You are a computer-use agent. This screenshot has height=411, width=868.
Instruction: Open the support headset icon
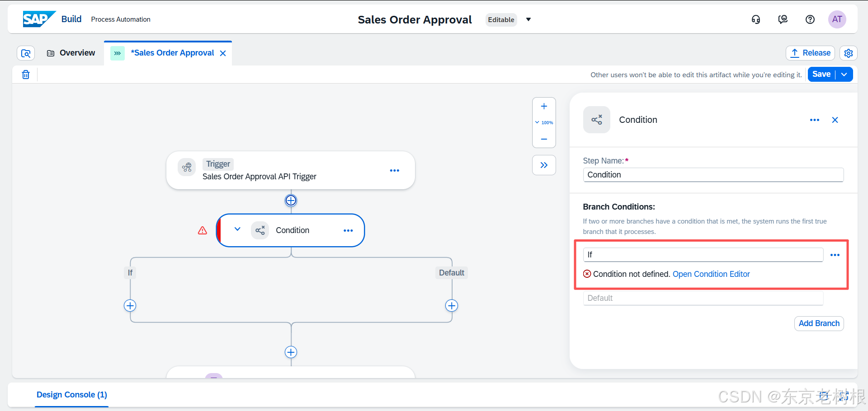(x=756, y=19)
